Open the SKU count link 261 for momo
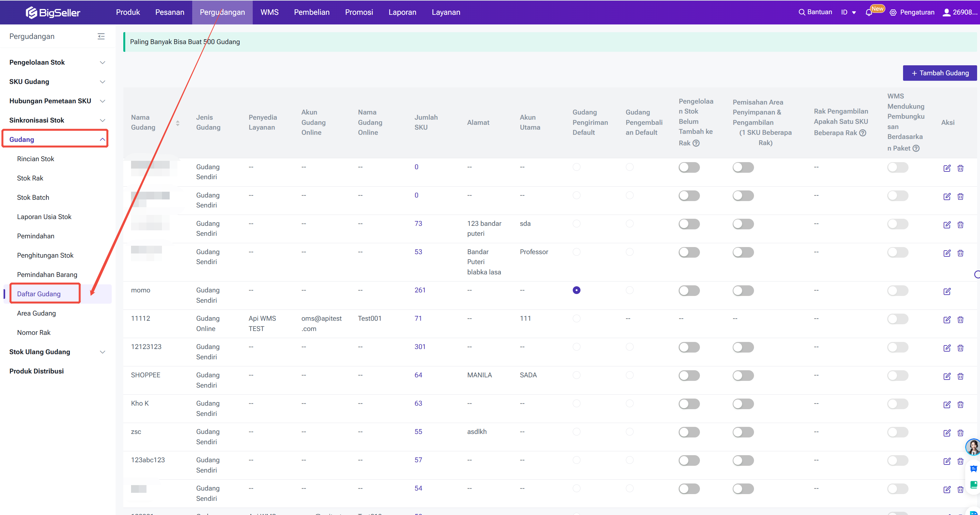 [x=419, y=290]
